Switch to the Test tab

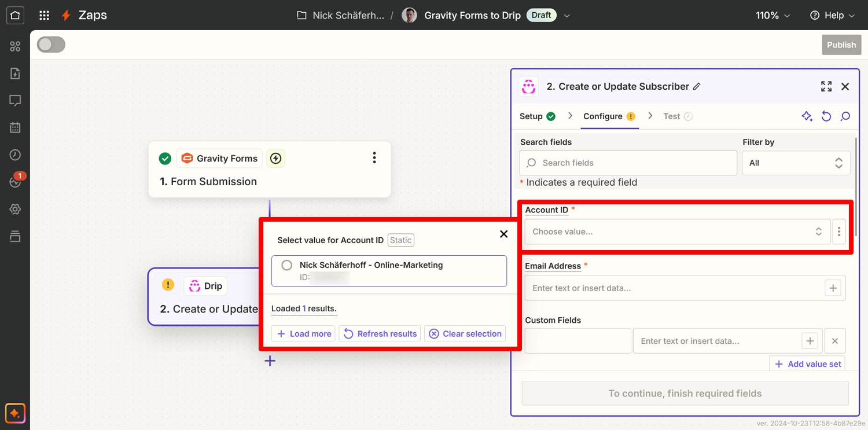(x=678, y=116)
